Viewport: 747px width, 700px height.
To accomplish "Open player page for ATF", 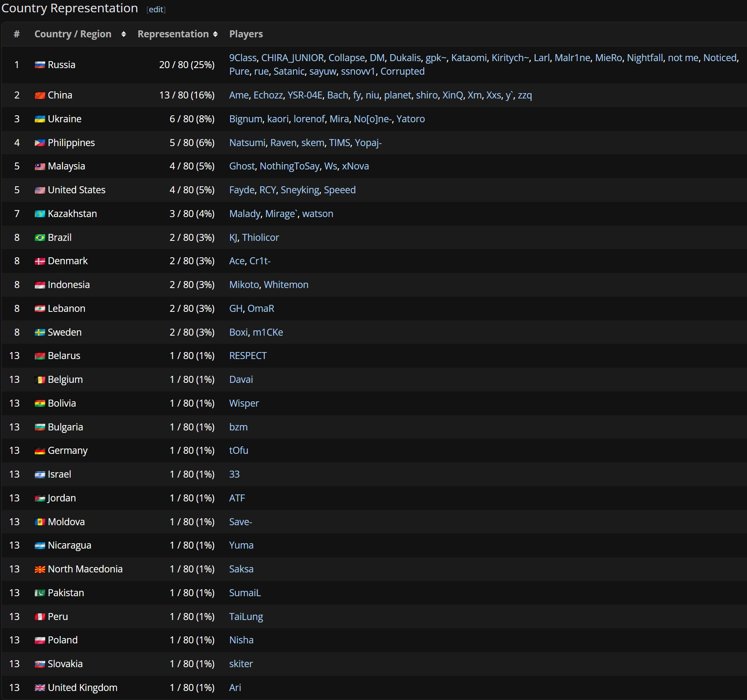I will 237,498.
